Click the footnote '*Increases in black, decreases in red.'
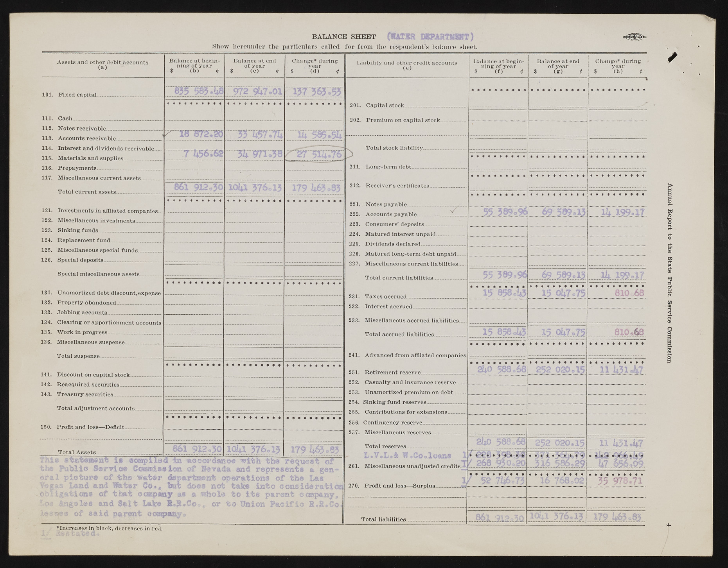The width and height of the screenshot is (728, 568). tap(109, 529)
